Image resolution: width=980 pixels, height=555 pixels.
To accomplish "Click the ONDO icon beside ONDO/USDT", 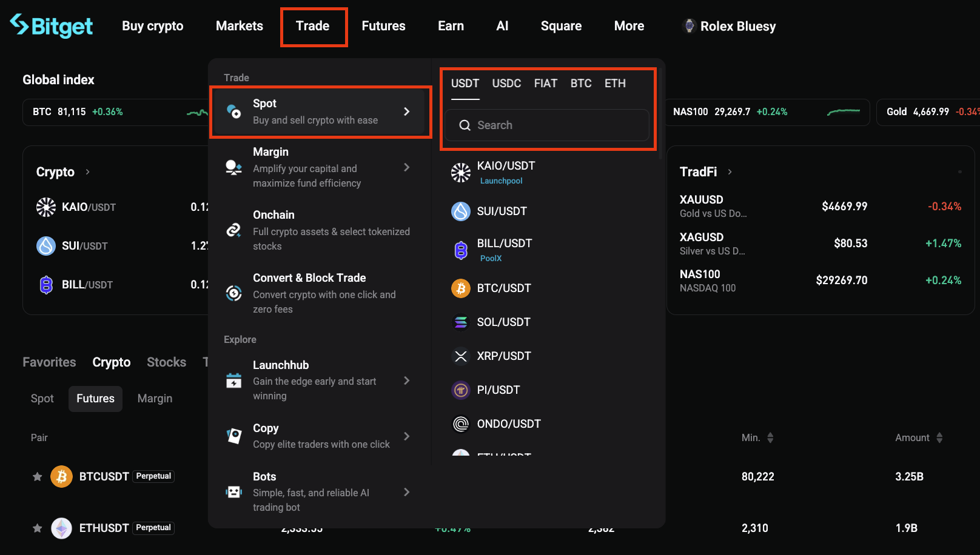I will tap(461, 424).
